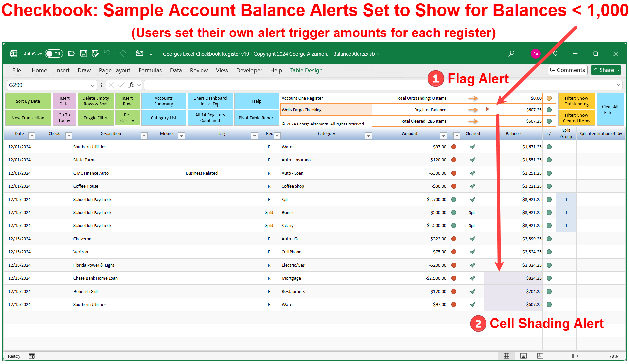Switch to the Table Design tab
This screenshot has height=364, width=629.
(x=306, y=70)
